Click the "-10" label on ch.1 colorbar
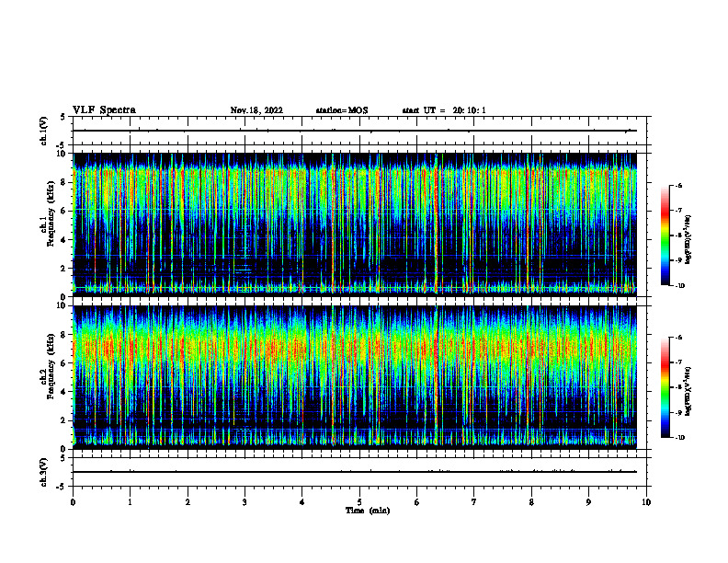 click(679, 286)
